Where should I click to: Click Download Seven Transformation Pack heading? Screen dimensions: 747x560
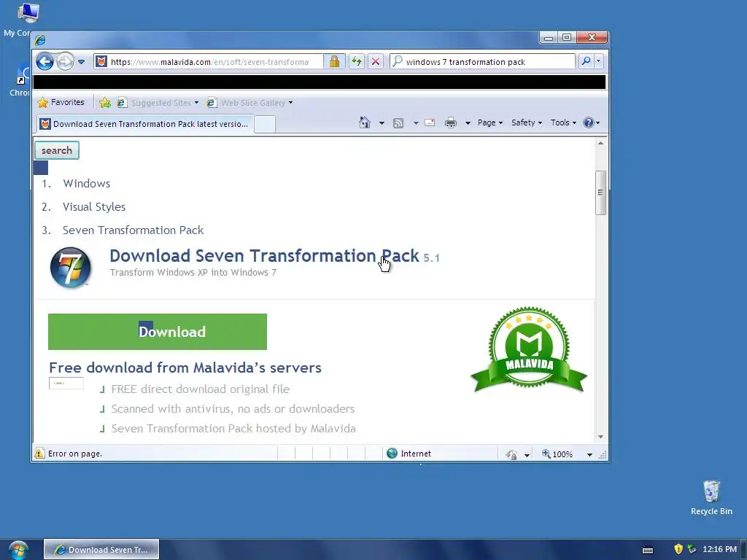[264, 256]
